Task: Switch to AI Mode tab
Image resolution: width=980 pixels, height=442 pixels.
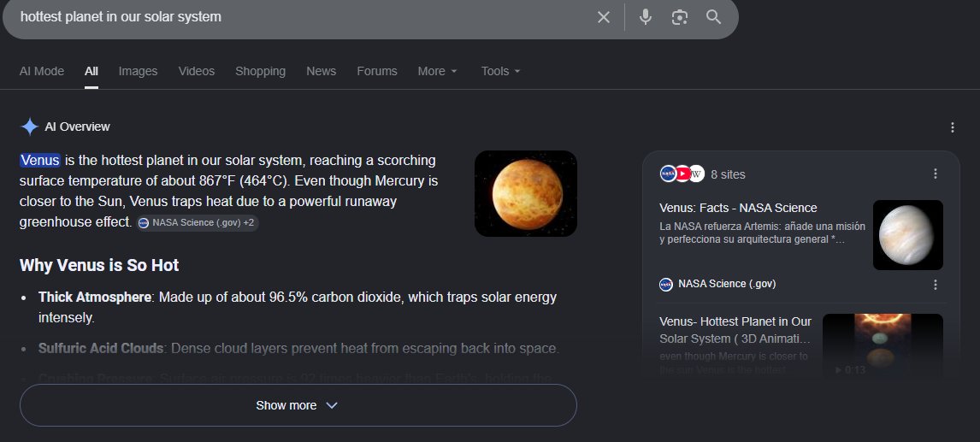Action: [42, 71]
